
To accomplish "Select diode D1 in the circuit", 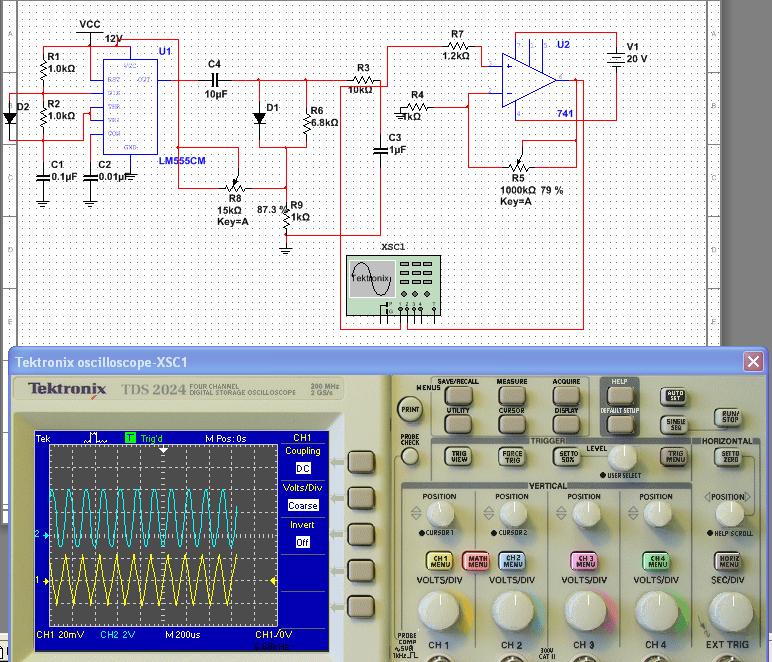I will [x=259, y=117].
